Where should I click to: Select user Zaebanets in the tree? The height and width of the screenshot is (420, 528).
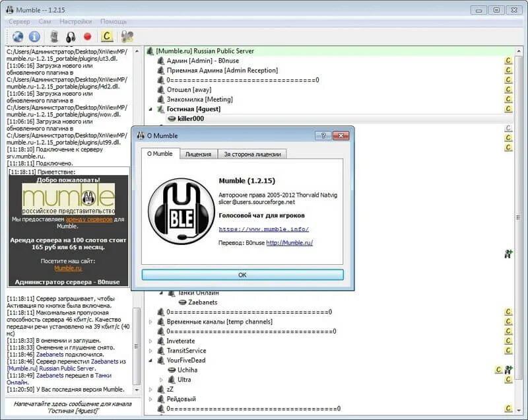tap(203, 302)
